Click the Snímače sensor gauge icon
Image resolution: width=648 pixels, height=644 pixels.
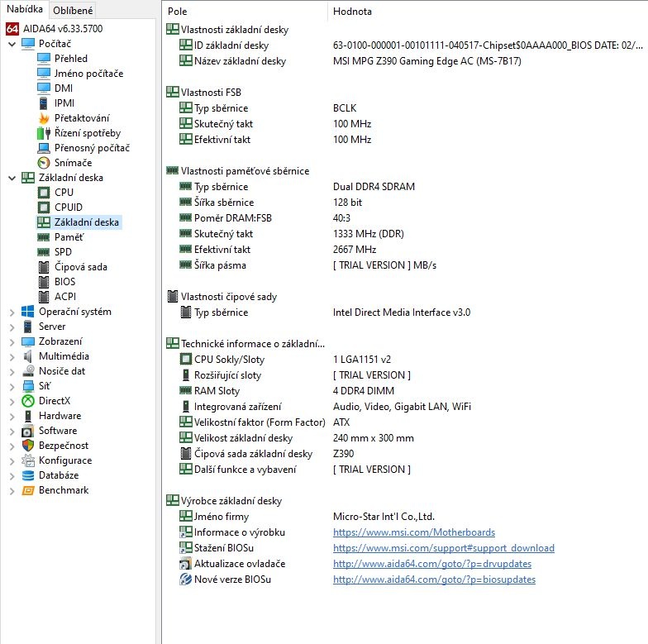tap(44, 163)
